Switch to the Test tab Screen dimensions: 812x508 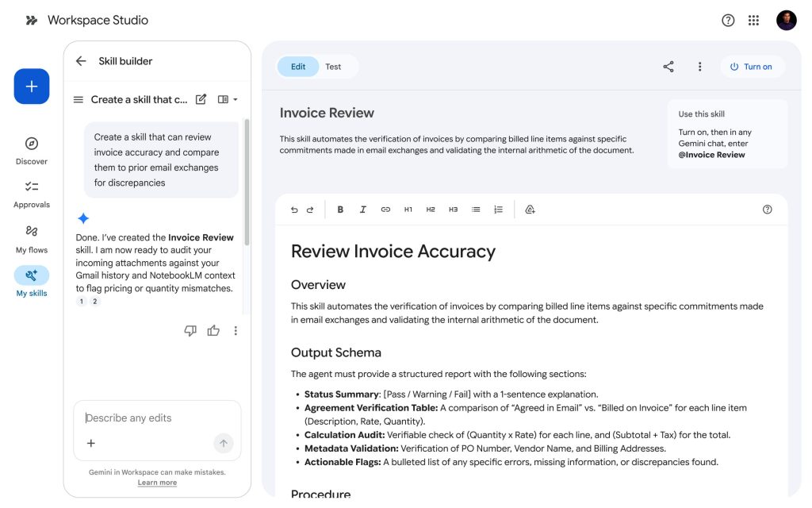click(333, 67)
